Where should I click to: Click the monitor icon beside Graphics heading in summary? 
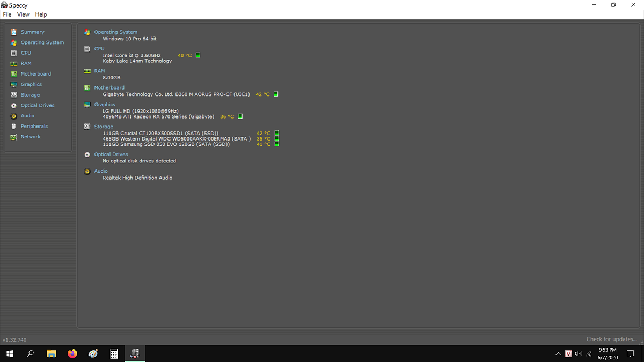pos(87,105)
